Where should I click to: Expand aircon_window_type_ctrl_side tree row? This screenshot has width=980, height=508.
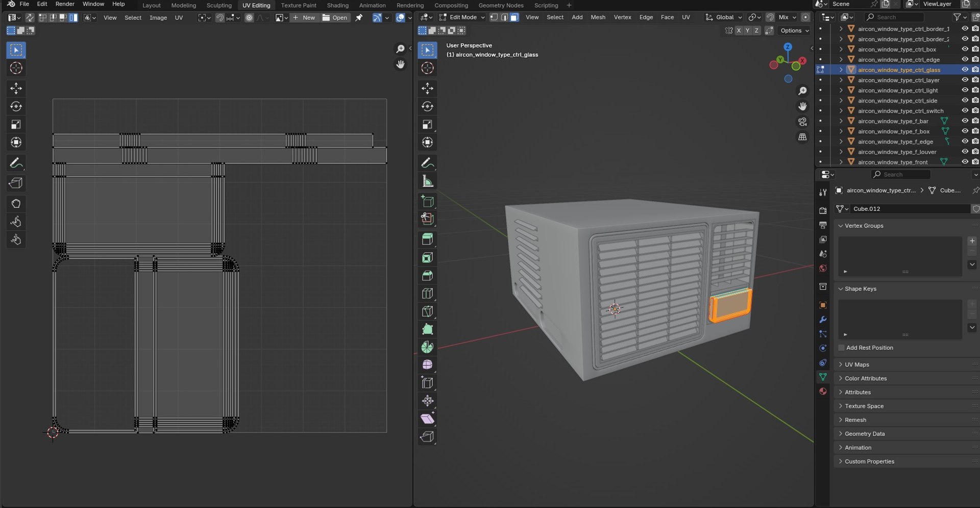[841, 101]
